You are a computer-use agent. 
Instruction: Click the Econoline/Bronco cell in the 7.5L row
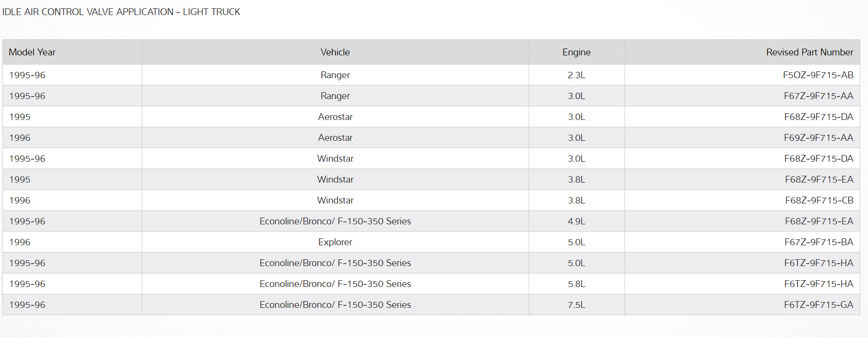pyautogui.click(x=335, y=304)
